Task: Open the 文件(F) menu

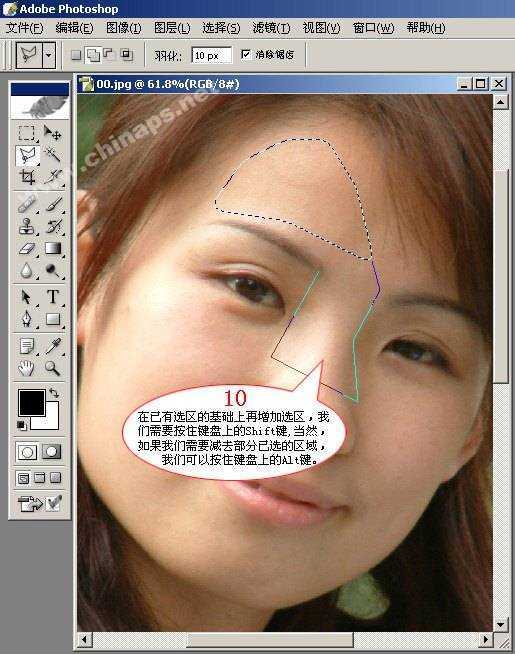Action: click(25, 28)
